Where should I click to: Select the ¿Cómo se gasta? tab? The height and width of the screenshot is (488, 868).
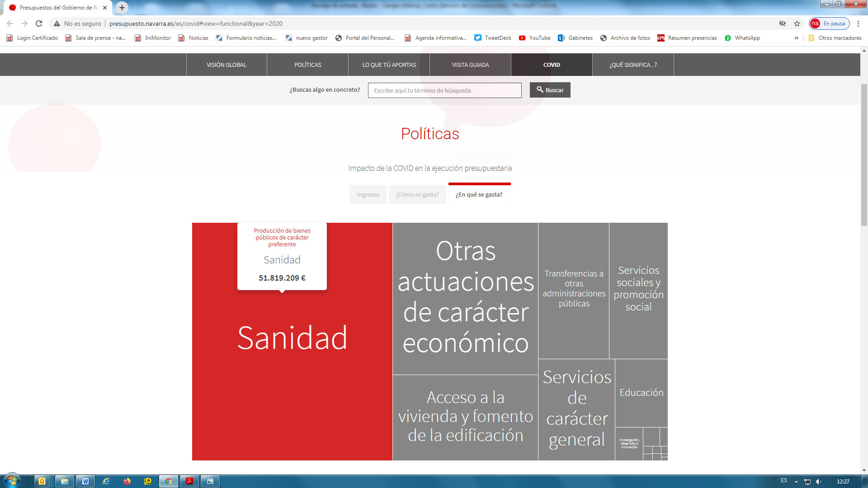click(417, 195)
